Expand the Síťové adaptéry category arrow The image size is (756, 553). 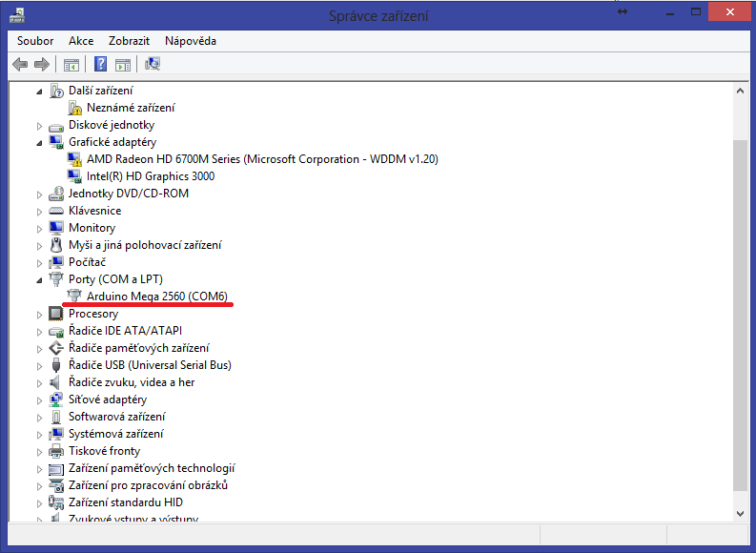pyautogui.click(x=39, y=400)
